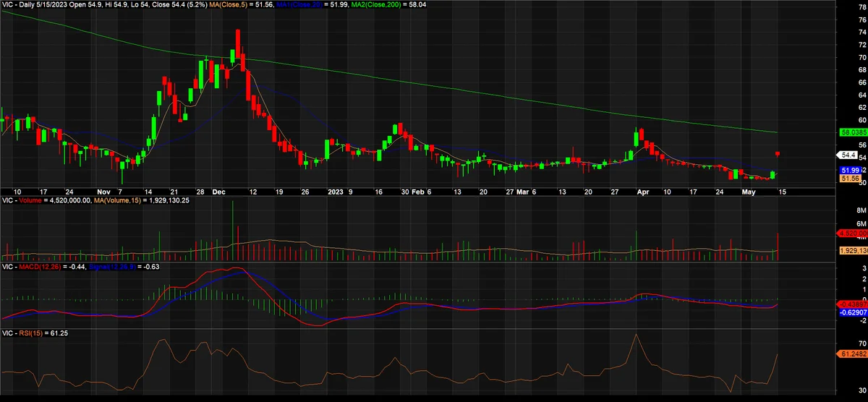The image size is (868, 402).
Task: Click the 6M volume axis label
Action: (x=861, y=223)
